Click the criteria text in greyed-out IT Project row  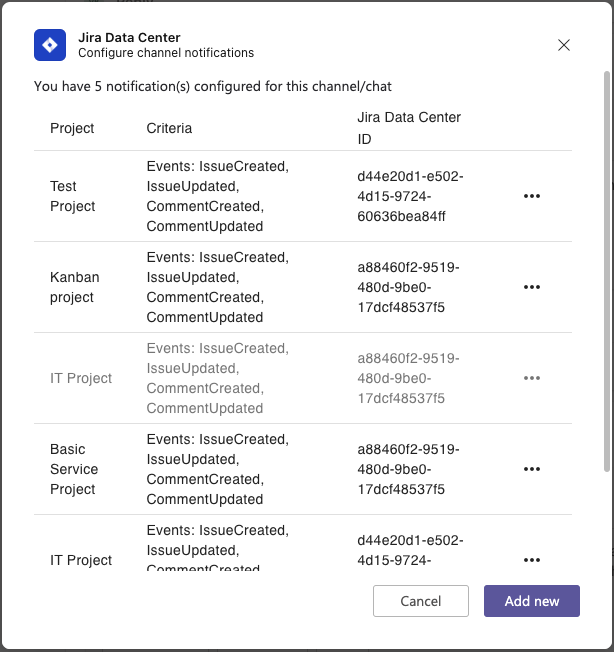pos(217,378)
